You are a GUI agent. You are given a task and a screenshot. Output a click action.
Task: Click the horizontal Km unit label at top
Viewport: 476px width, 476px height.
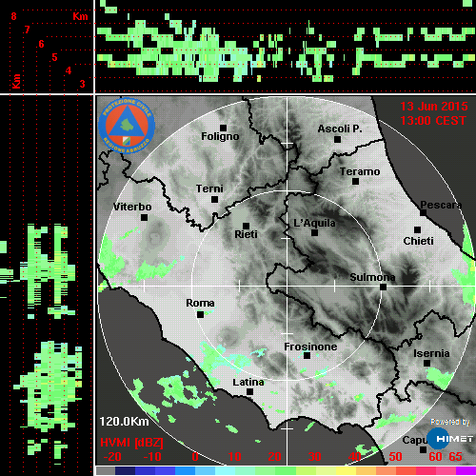pyautogui.click(x=80, y=16)
